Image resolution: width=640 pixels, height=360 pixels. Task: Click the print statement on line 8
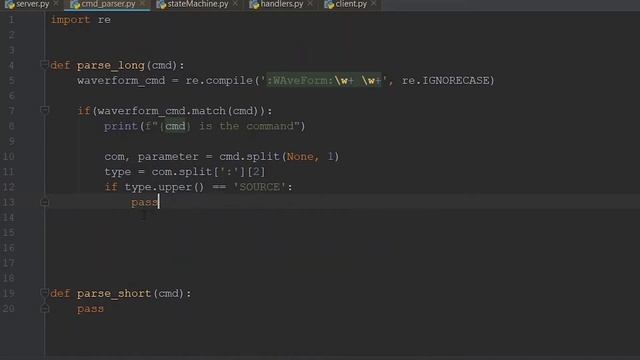pos(204,126)
